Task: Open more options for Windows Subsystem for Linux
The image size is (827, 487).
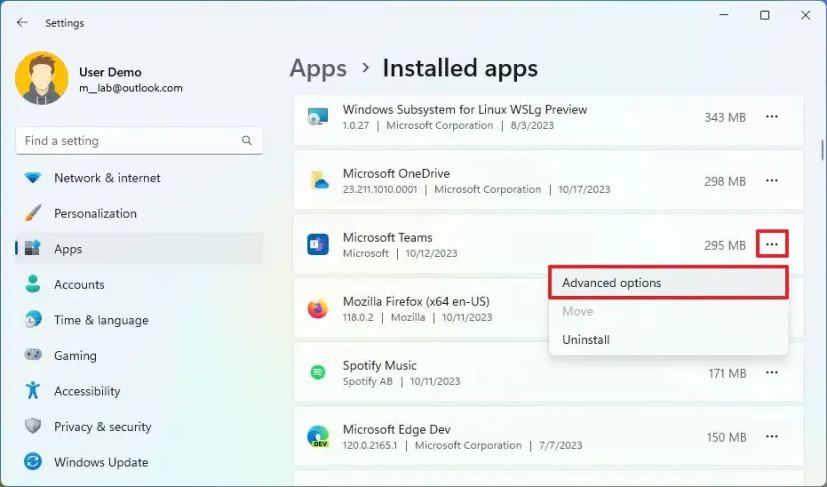Action: click(x=772, y=117)
